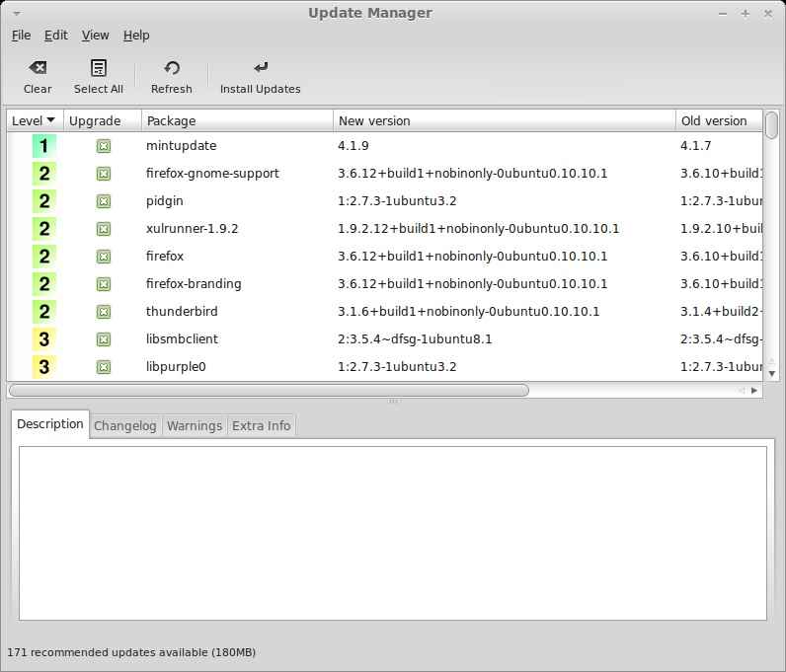Image resolution: width=786 pixels, height=672 pixels.
Task: Click level 2 badge for xulrunner-1.9.2
Action: [x=44, y=229]
